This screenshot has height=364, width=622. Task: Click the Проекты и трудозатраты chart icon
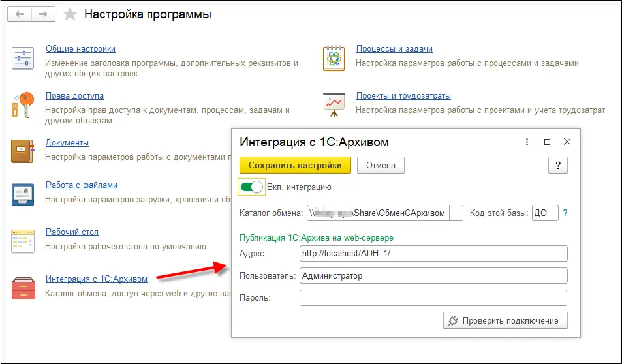coord(334,104)
